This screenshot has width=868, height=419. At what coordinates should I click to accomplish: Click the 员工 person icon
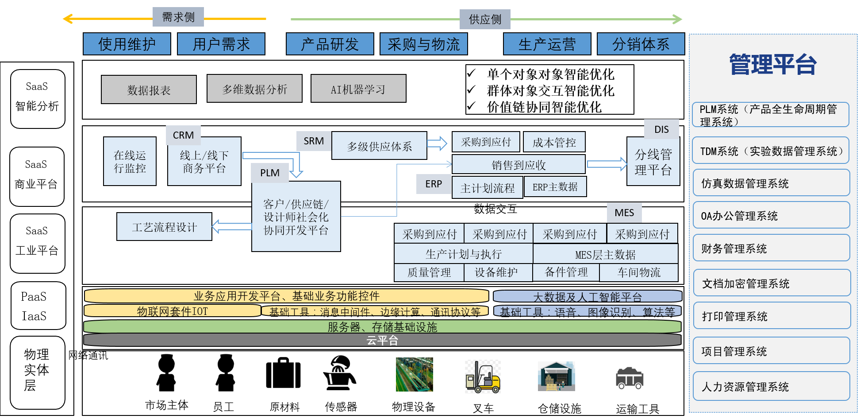(226, 372)
